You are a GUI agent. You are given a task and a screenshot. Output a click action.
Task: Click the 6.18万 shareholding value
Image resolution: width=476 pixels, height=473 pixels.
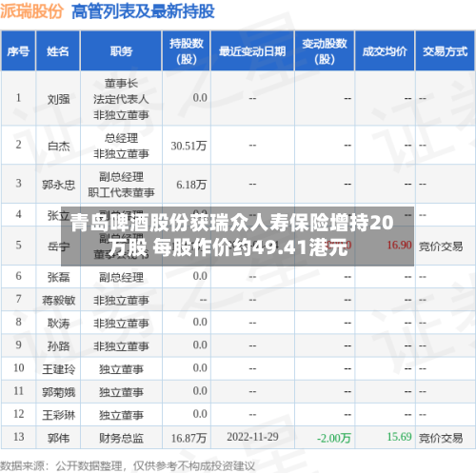[x=191, y=185]
